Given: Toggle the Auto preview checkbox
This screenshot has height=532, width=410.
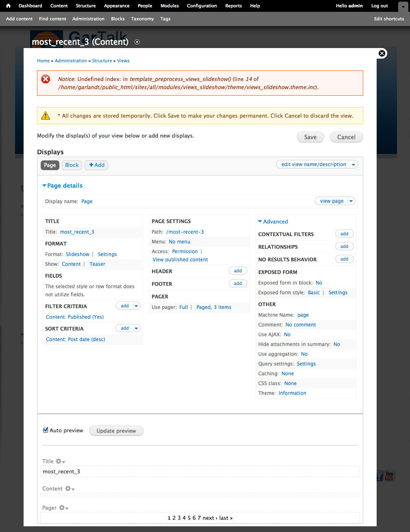Looking at the screenshot, I should [x=46, y=430].
